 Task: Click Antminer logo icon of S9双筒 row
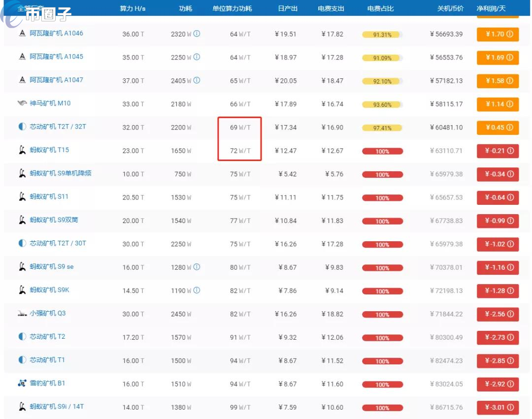tap(22, 220)
